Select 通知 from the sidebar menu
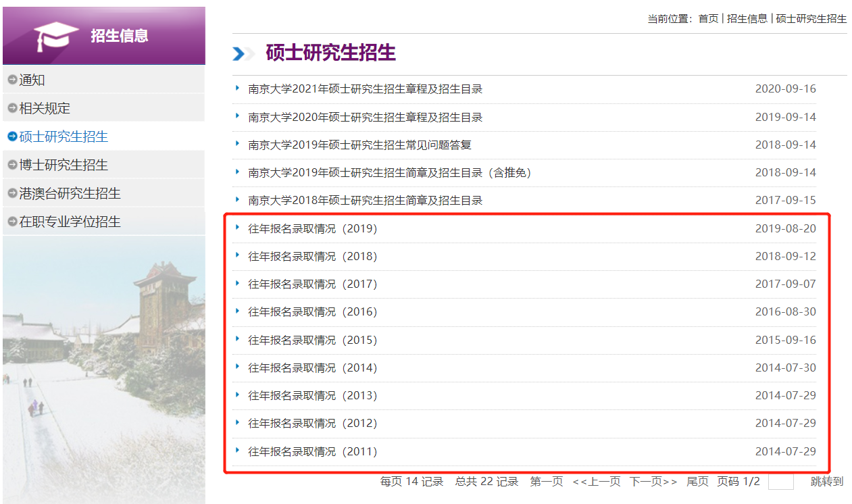 pos(30,80)
